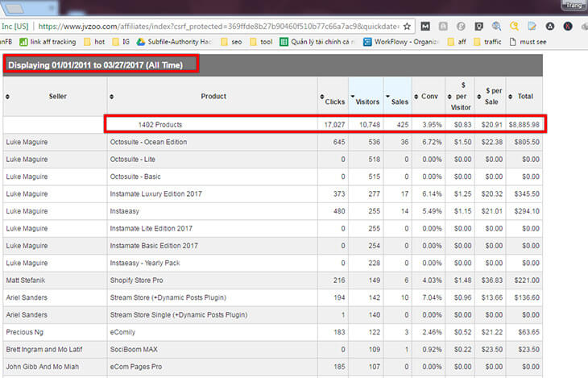The image size is (588, 378).
Task: Open the grey circular extension icon
Action: tap(461, 27)
